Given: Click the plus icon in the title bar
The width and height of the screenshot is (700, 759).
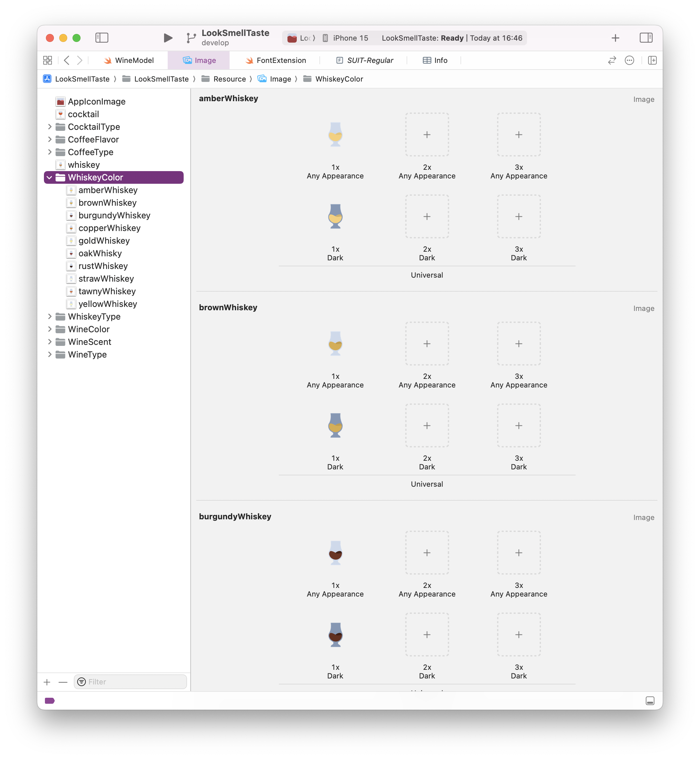Looking at the screenshot, I should click(615, 38).
